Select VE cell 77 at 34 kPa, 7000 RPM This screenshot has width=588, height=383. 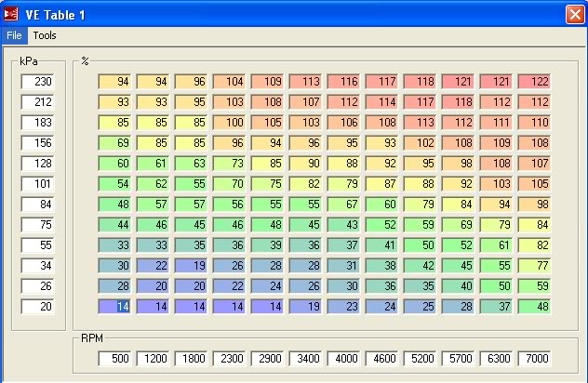[535, 266]
